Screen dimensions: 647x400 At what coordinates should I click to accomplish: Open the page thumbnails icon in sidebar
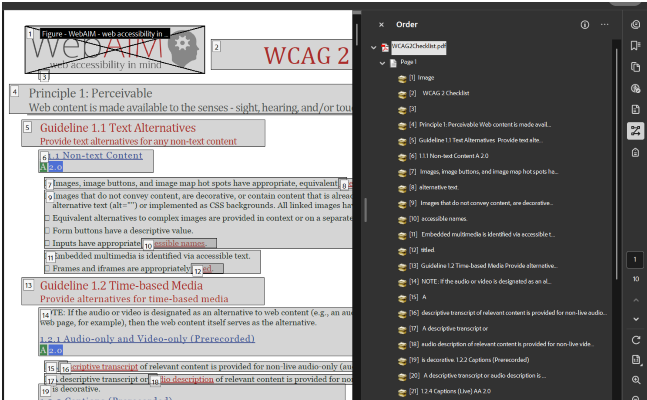pyautogui.click(x=635, y=67)
